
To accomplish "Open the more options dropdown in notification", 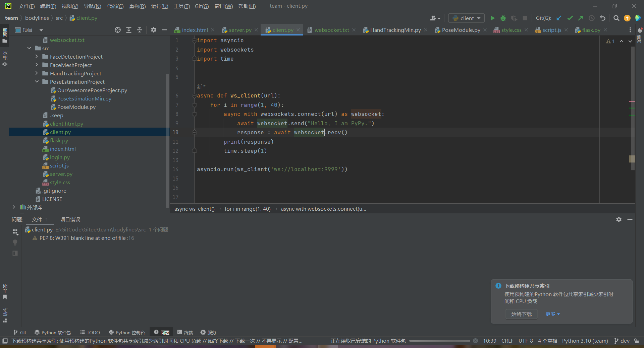I will tap(552, 314).
